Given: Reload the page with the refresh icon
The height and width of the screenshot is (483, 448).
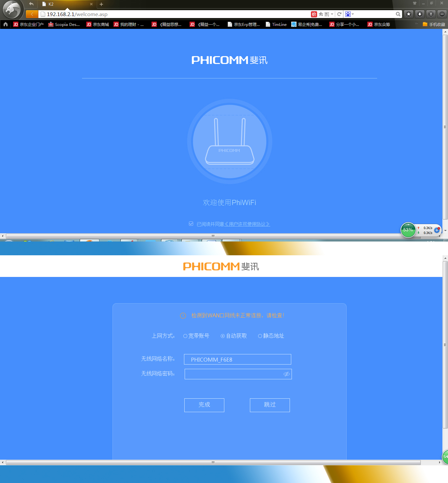Looking at the screenshot, I should (339, 14).
